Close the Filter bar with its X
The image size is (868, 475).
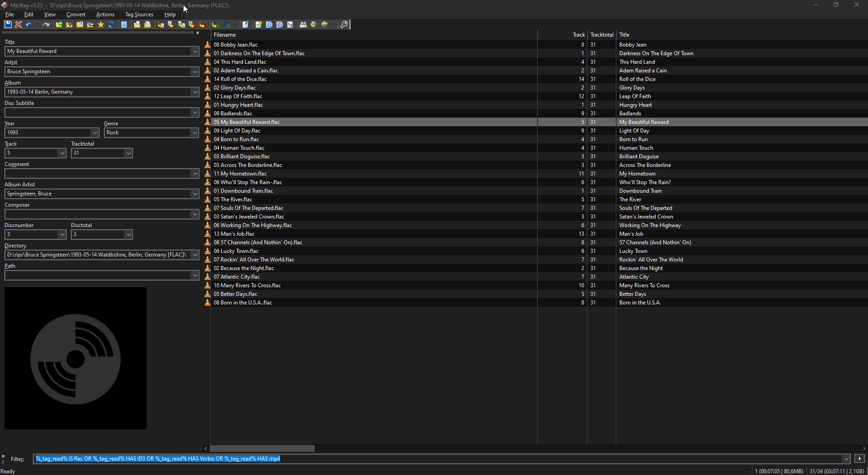(3, 456)
